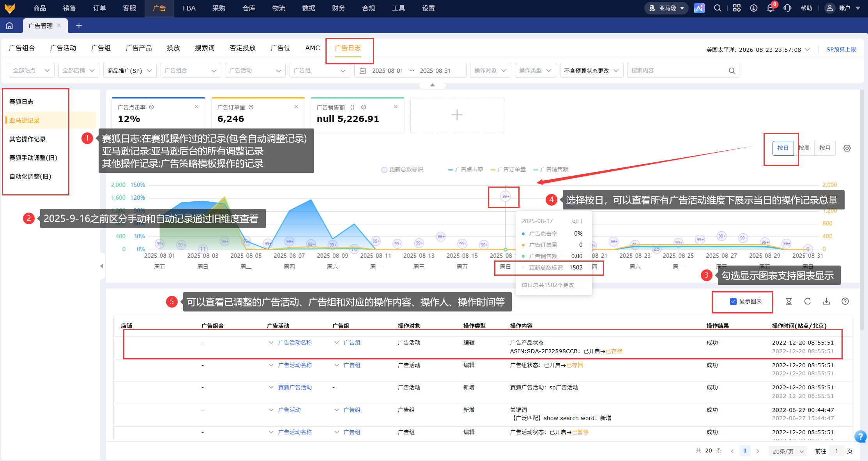
Task: Open the 不含预算状态更改 dropdown
Action: pyautogui.click(x=592, y=70)
